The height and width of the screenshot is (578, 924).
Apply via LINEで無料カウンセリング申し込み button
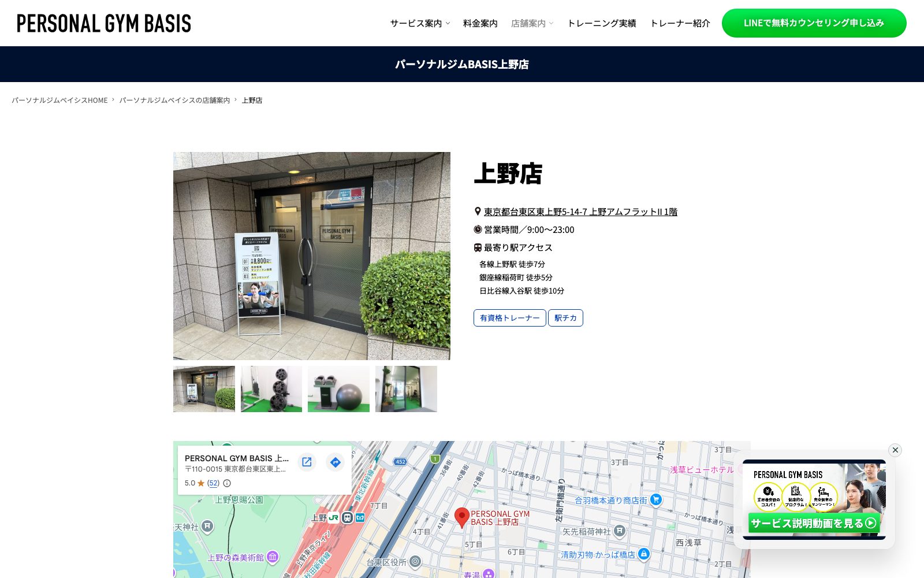pyautogui.click(x=814, y=23)
